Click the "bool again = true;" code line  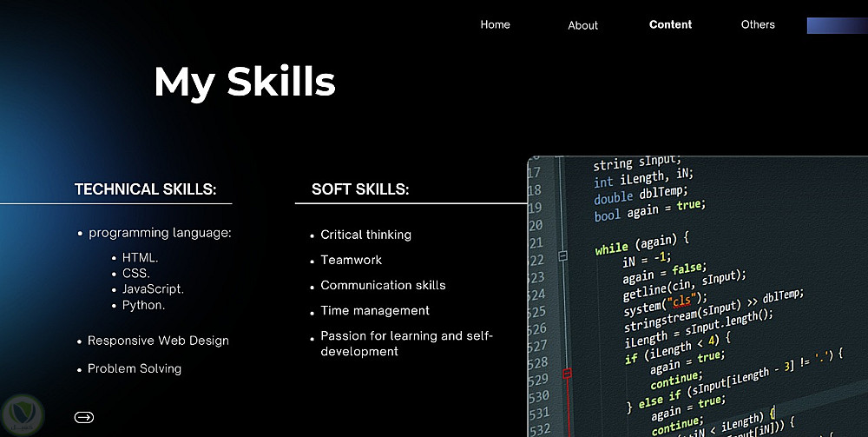click(650, 210)
